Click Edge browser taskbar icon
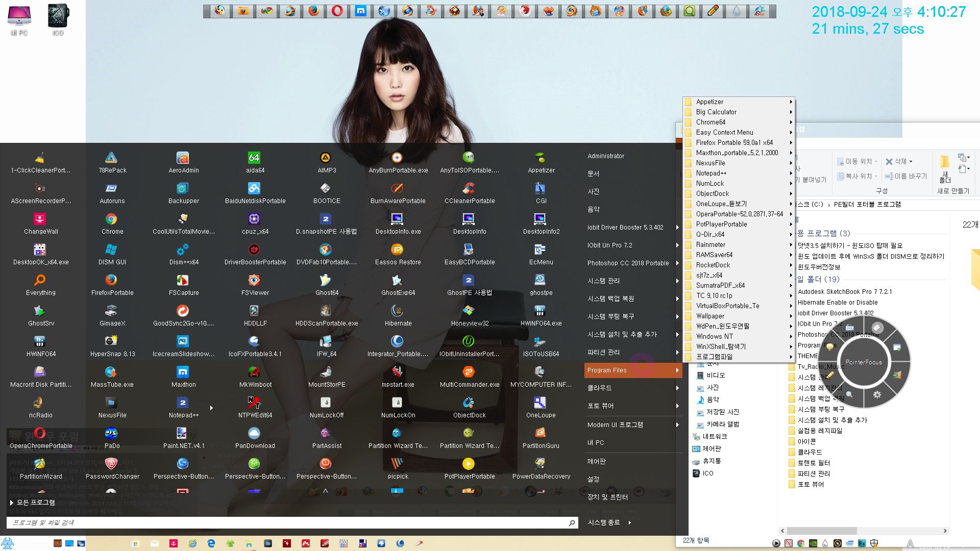 tap(211, 543)
